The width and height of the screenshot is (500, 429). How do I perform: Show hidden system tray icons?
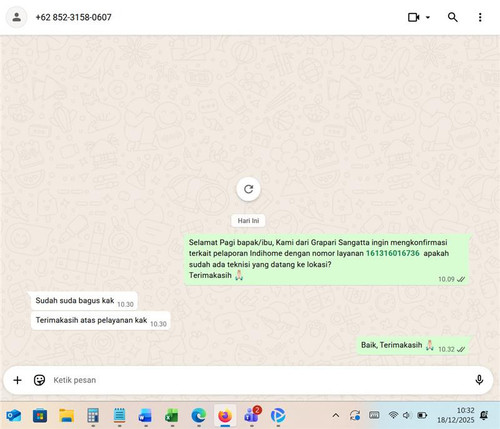(336, 415)
